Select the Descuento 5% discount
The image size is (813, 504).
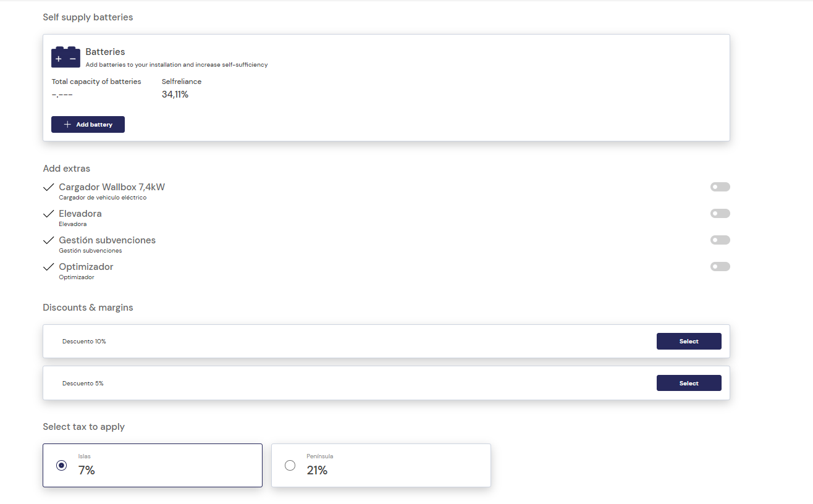click(689, 384)
